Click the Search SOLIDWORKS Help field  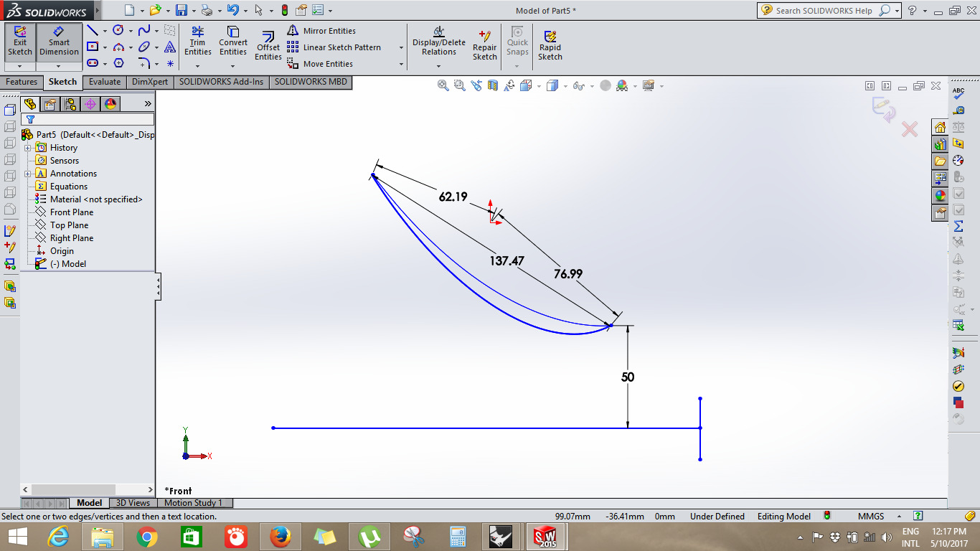pos(824,11)
